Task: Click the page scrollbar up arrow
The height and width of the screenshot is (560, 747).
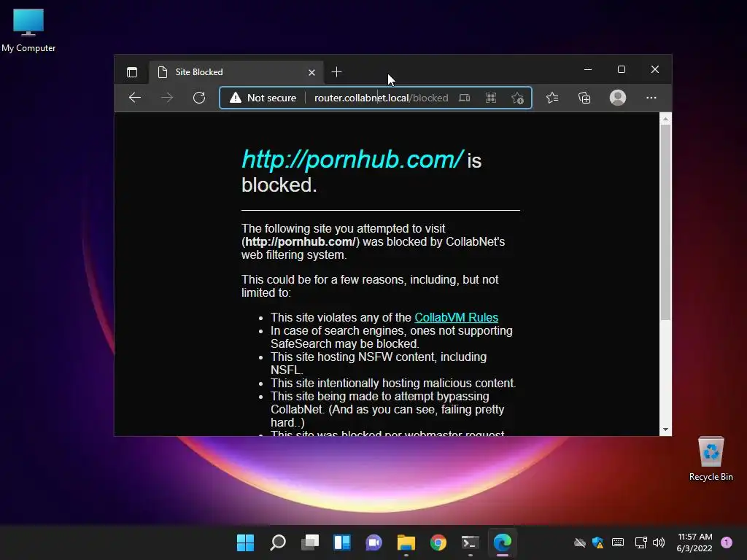Action: [x=665, y=118]
